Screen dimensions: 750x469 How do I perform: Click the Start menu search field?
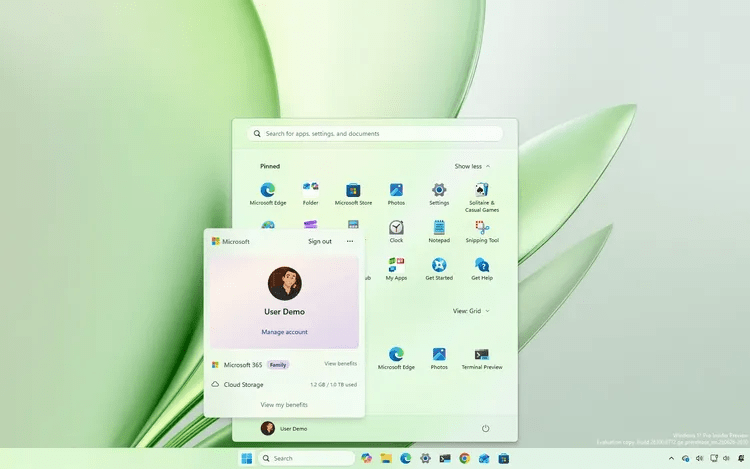click(375, 133)
